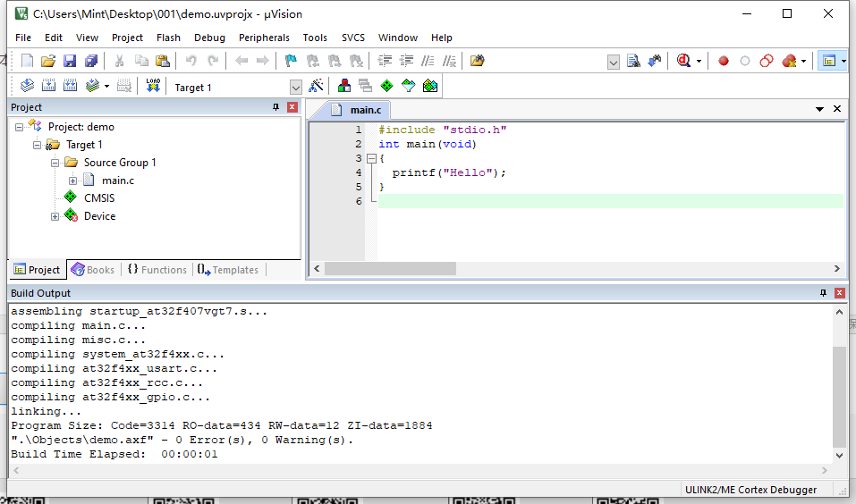
Task: Open debug session dropdown arrow
Action: [x=699, y=61]
